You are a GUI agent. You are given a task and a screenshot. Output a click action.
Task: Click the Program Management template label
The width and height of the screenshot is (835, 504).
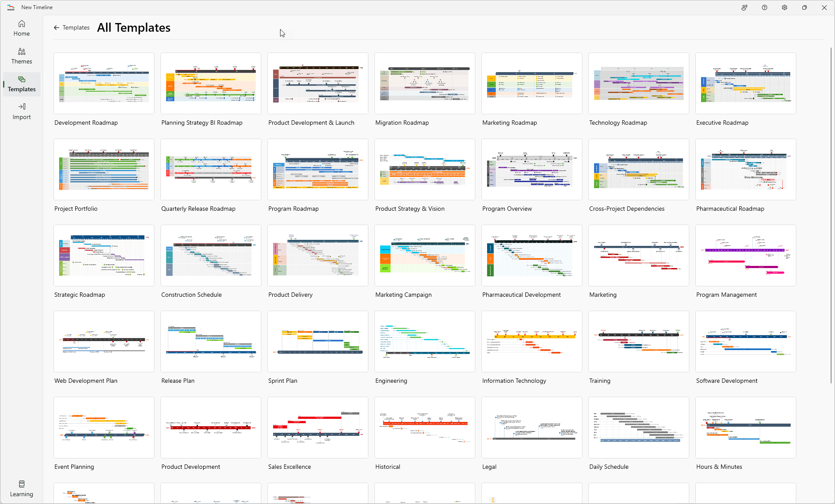tap(726, 295)
